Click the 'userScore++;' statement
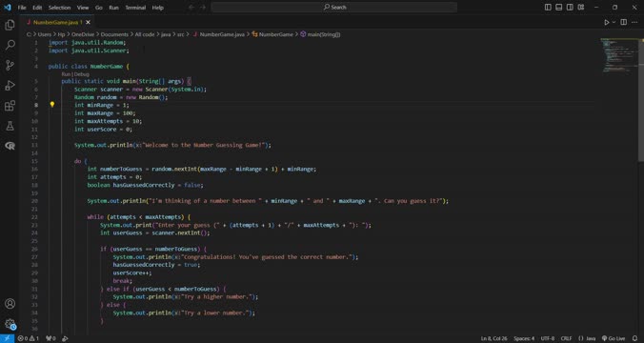This screenshot has width=644, height=343. 132,272
